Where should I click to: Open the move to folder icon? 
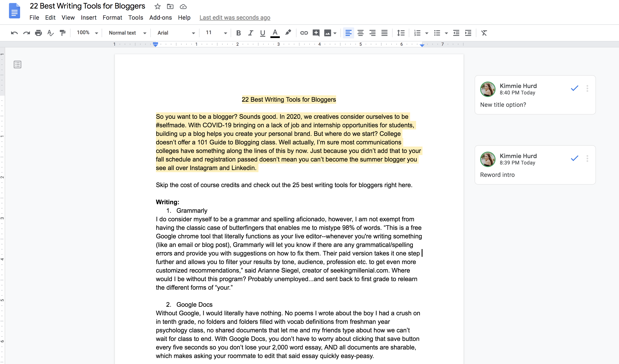click(x=170, y=7)
